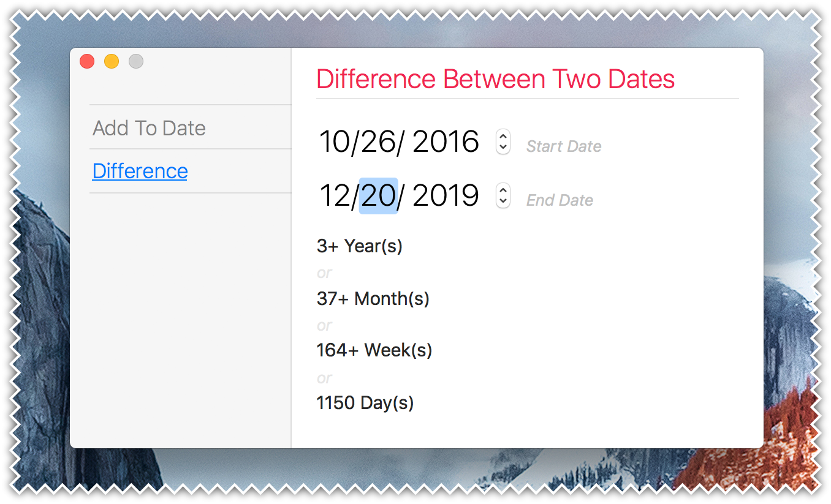Decrement Start Date using stepper down arrow
This screenshot has height=504, width=831.
tap(503, 148)
